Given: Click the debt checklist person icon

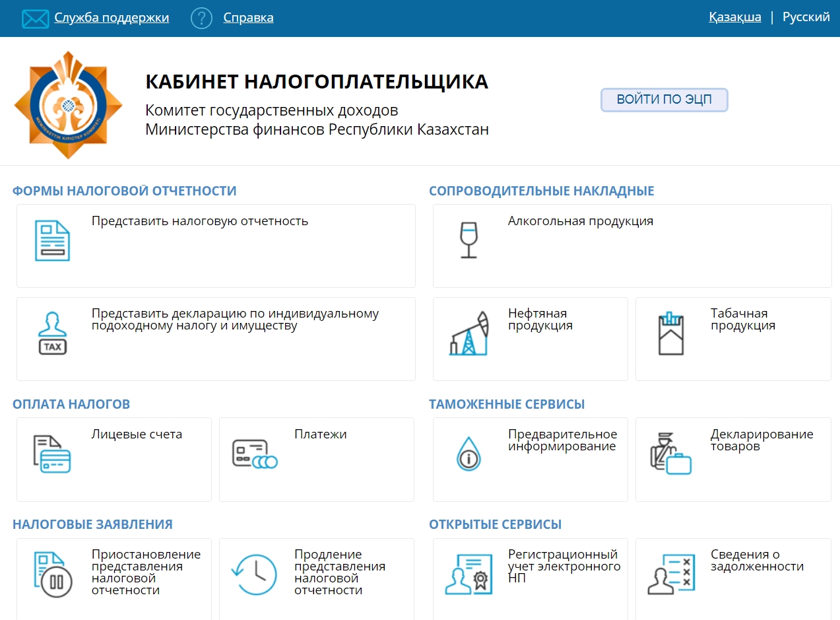Looking at the screenshot, I should (671, 574).
